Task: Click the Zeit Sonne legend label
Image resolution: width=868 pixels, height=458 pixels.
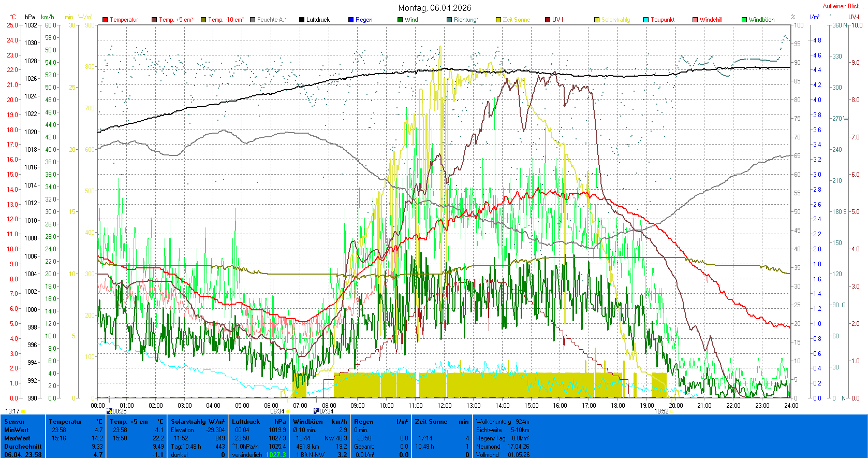Action: coord(516,20)
